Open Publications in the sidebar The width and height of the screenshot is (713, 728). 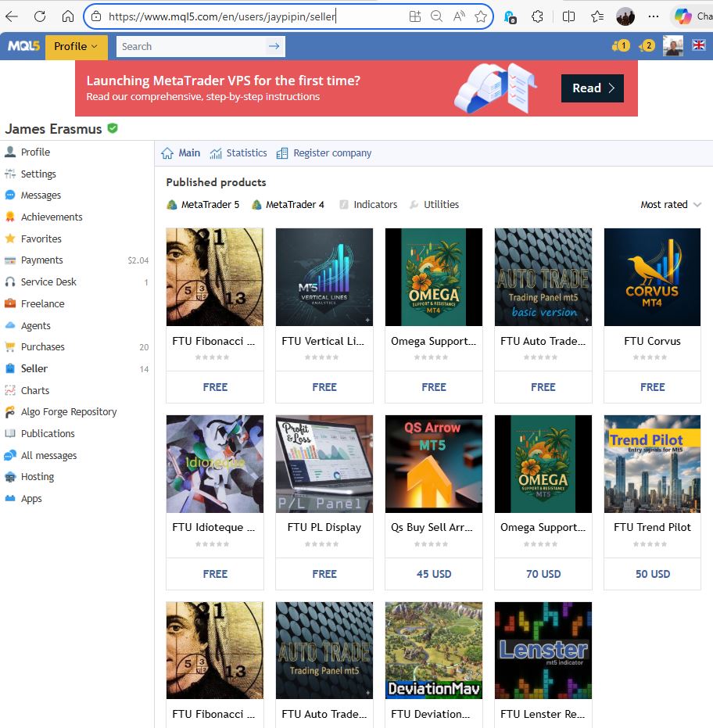[x=48, y=434]
